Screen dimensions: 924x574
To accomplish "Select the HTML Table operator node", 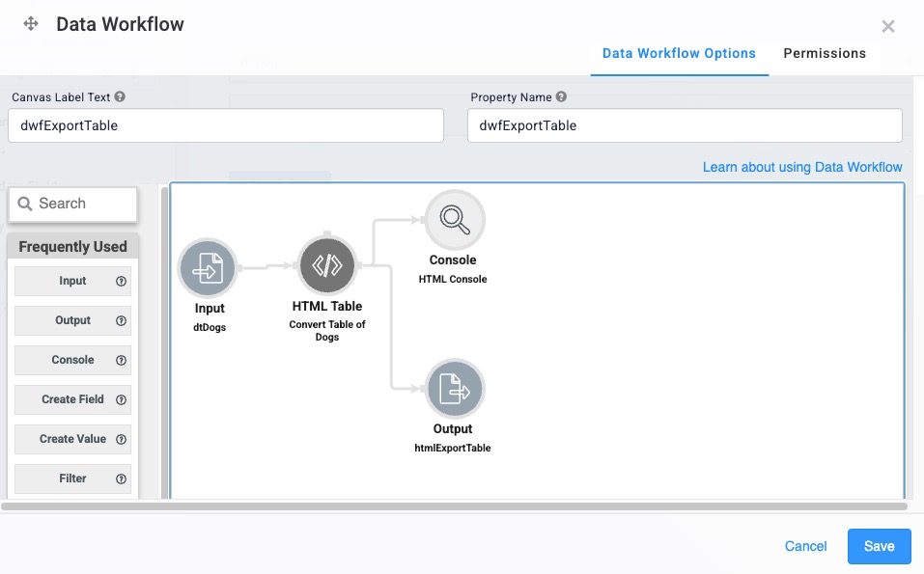I will point(327,265).
